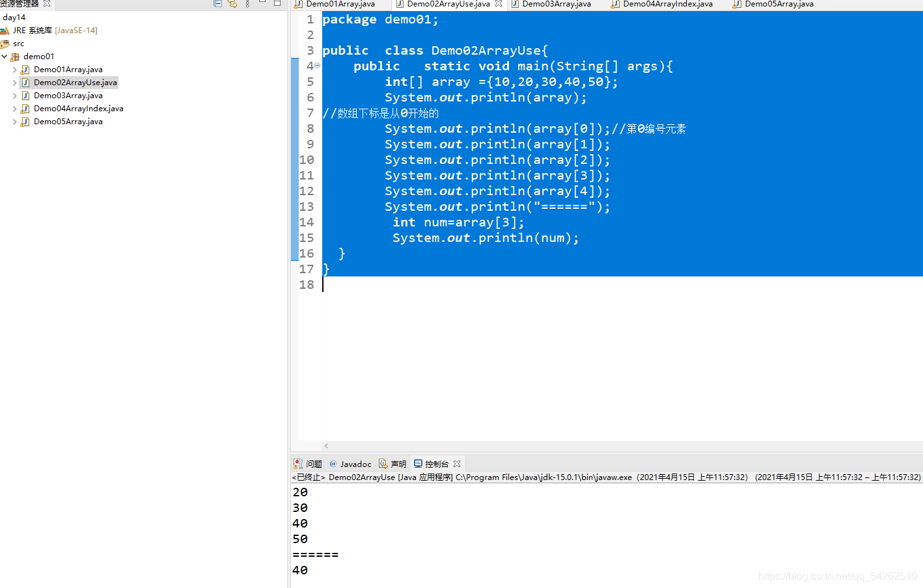This screenshot has height=588, width=923.
Task: Open the explorer view menu (three dots)
Action: point(247,3)
